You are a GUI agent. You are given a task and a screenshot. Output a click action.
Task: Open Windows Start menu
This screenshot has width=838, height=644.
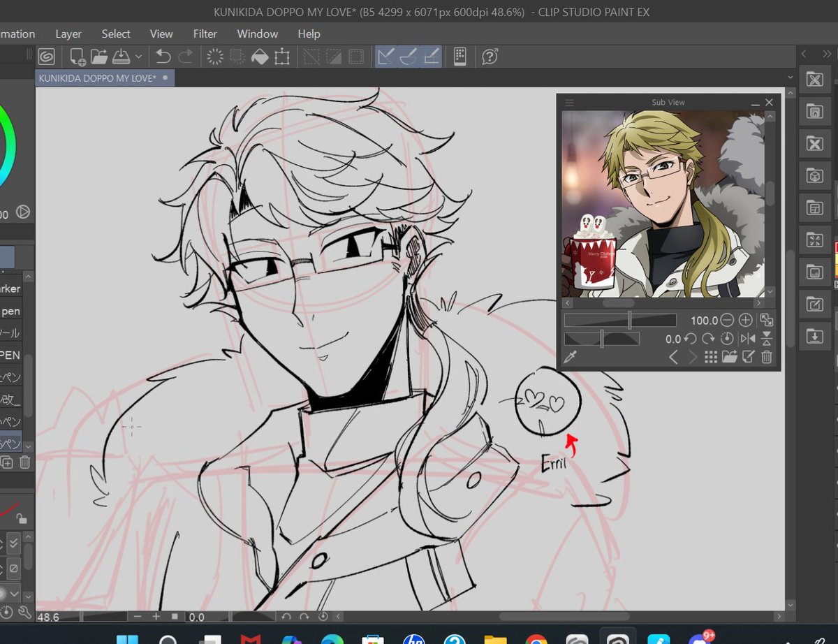coord(127,638)
